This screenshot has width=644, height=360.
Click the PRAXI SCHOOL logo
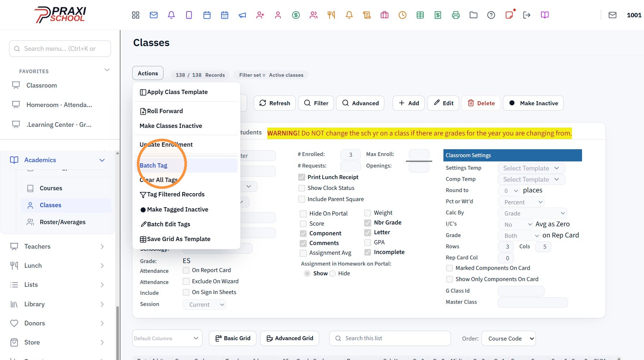coord(60,15)
